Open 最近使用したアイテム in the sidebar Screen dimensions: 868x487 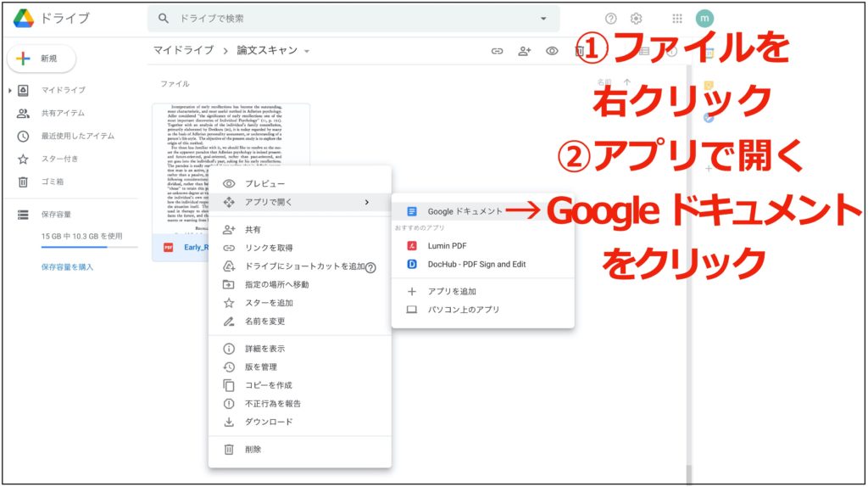(x=77, y=136)
